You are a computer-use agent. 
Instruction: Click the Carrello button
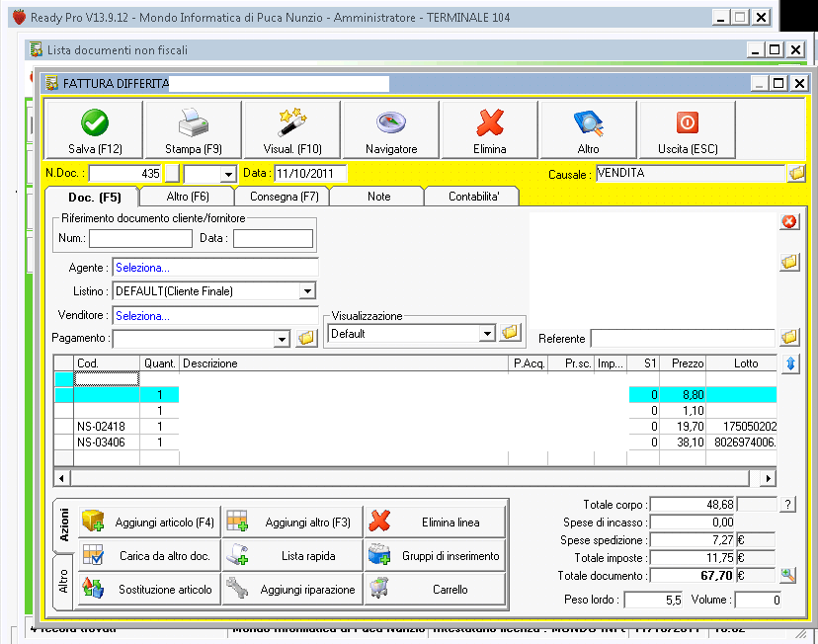436,590
